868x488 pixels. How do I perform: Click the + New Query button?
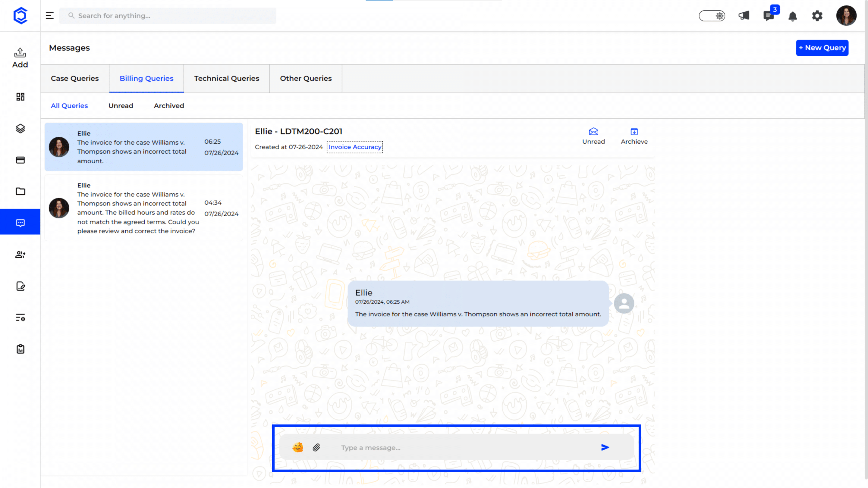pyautogui.click(x=822, y=48)
